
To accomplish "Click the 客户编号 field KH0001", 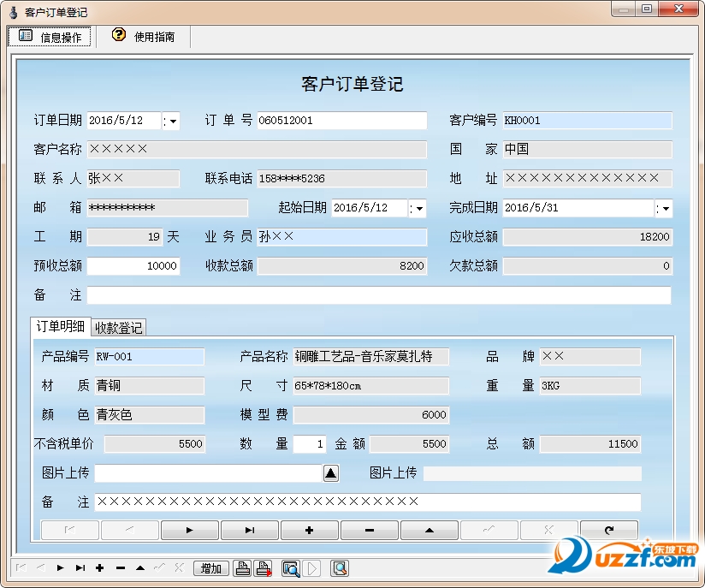I will pos(587,121).
